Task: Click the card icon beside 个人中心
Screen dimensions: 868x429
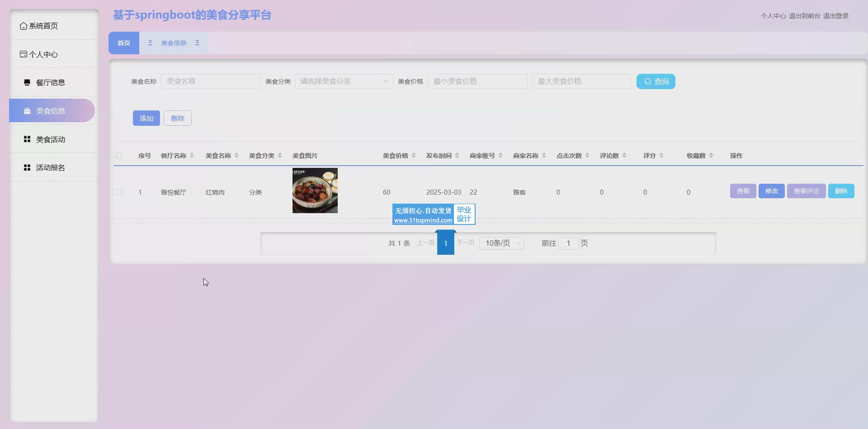Action: pos(23,54)
